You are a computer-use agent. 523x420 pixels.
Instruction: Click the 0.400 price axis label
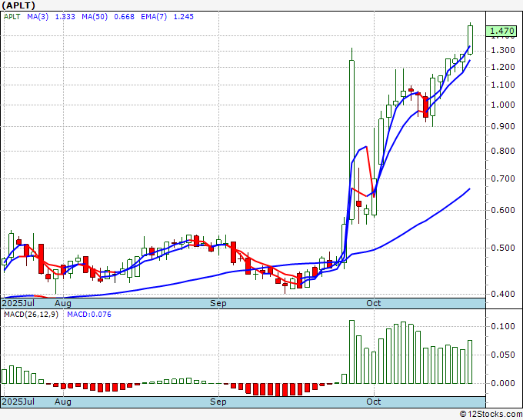503,295
